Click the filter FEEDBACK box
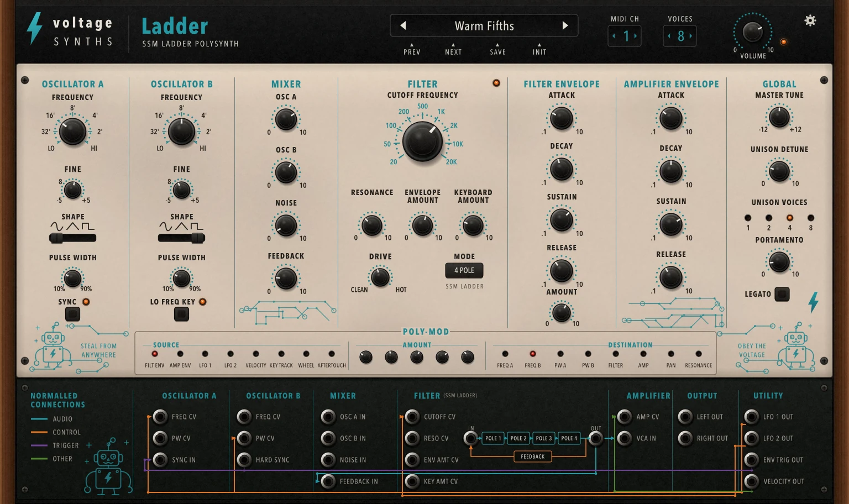 pyautogui.click(x=533, y=456)
